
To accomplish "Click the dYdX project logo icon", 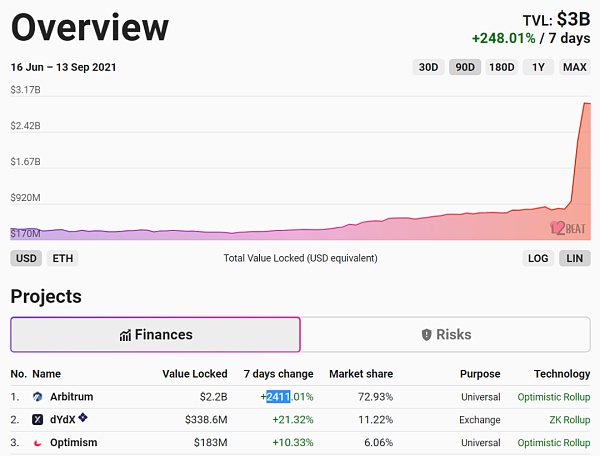I will (38, 419).
